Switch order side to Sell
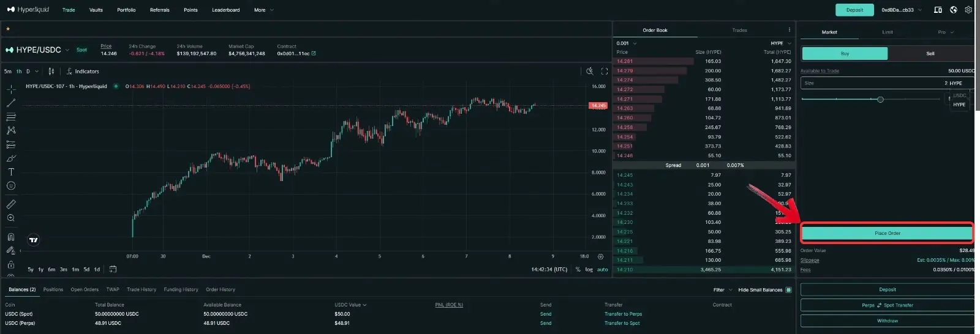Image resolution: width=980 pixels, height=334 pixels. 930,54
